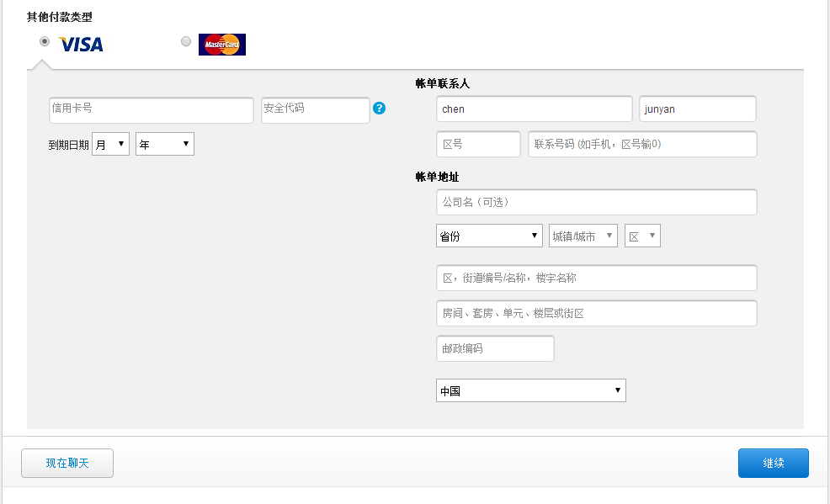
Task: Focus the 公司名（可选） company name field
Action: click(x=597, y=202)
